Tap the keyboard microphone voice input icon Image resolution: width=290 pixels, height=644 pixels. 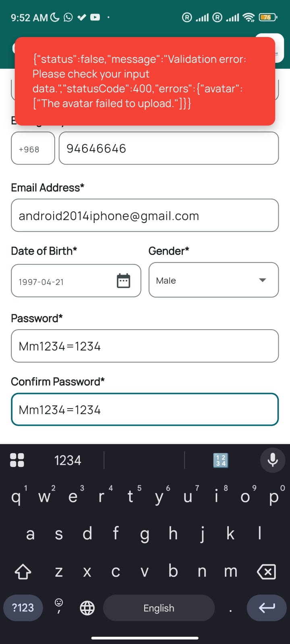point(273,460)
